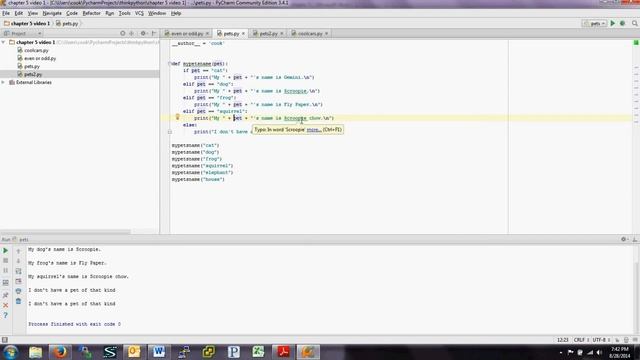Open the Windows Start menu

pos(10,352)
